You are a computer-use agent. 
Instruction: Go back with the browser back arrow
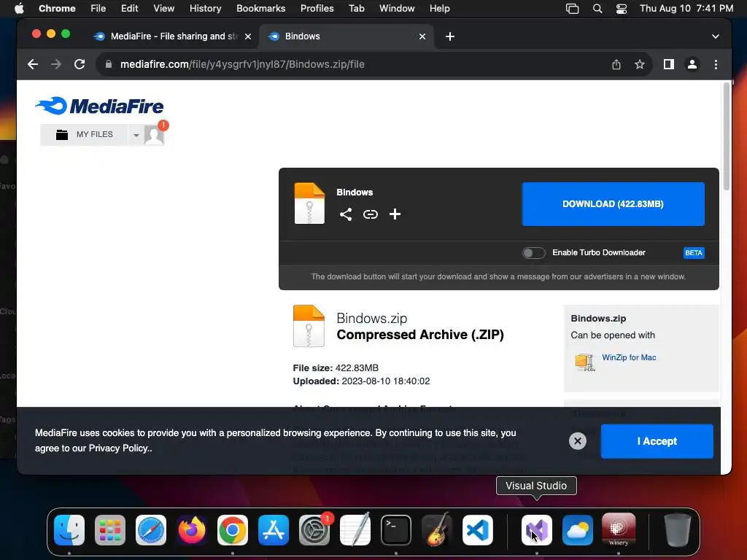click(32, 64)
